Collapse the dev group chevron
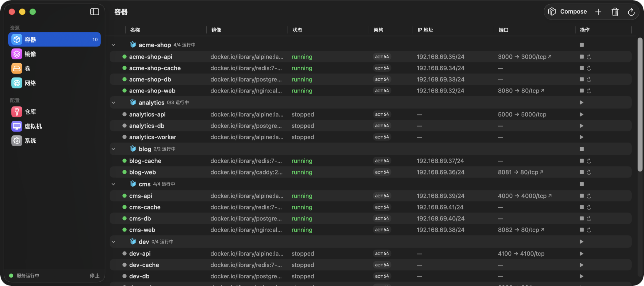The image size is (644, 286). pyautogui.click(x=113, y=242)
